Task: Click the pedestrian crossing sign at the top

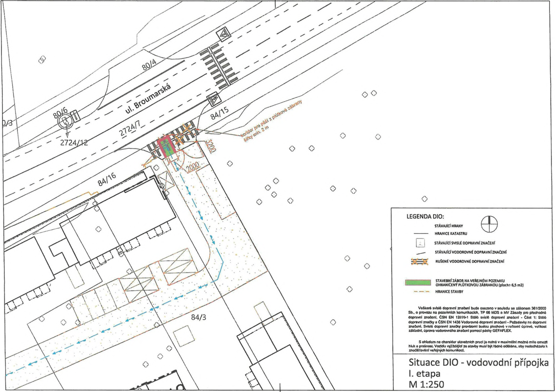Action: (x=223, y=34)
